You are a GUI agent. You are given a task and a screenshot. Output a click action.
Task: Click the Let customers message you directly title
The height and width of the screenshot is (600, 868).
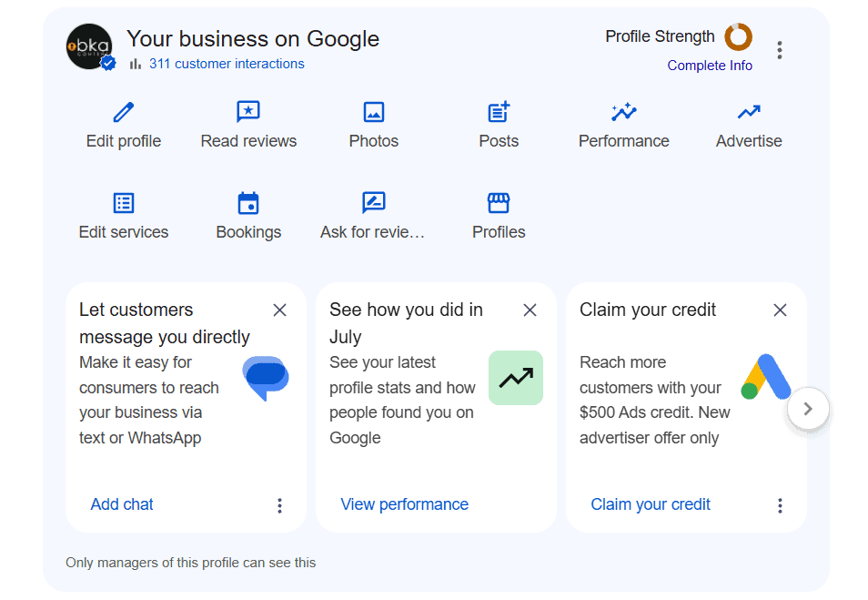pos(165,323)
